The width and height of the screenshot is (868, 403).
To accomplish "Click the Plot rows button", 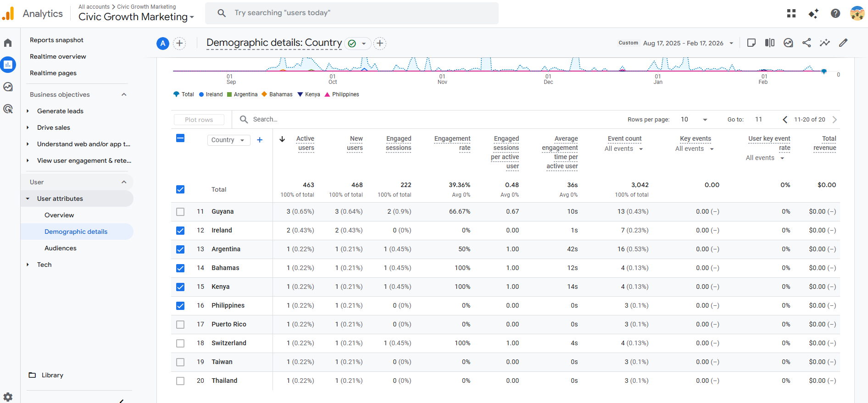I will 199,120.
